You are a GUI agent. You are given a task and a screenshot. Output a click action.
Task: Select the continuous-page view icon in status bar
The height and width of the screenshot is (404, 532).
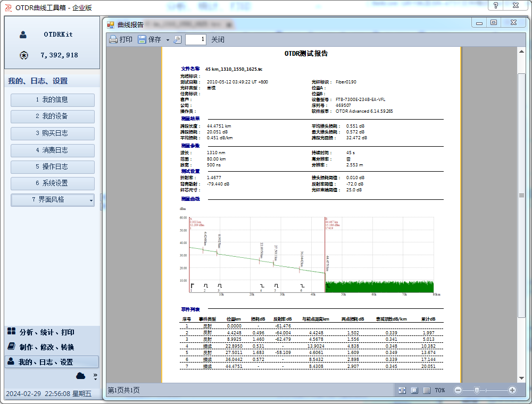tap(427, 390)
